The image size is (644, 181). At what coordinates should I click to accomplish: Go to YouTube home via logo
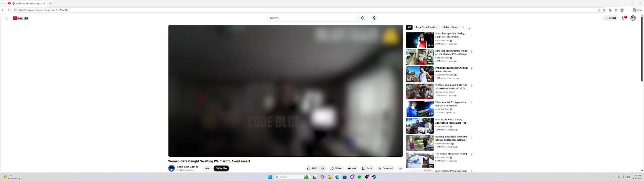[21, 18]
